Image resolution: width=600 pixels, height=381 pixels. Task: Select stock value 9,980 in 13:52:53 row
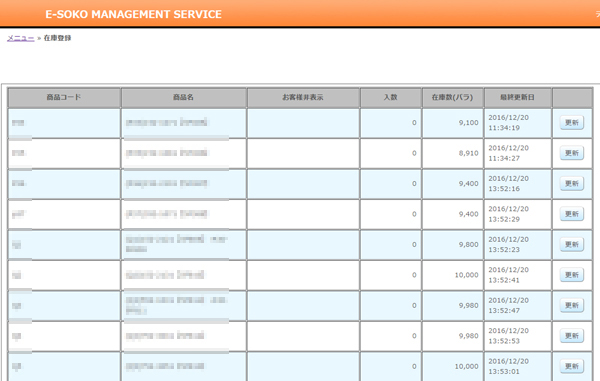coord(469,336)
